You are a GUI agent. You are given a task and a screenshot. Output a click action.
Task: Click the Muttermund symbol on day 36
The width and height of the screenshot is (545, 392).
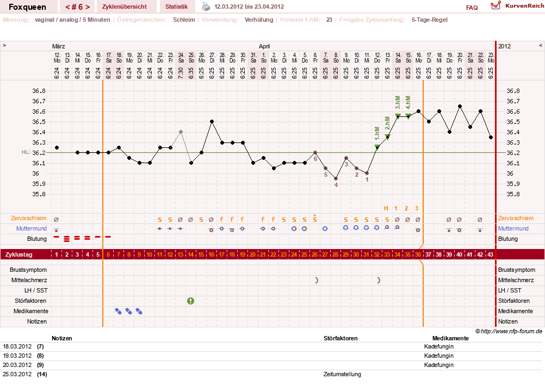[x=418, y=230]
